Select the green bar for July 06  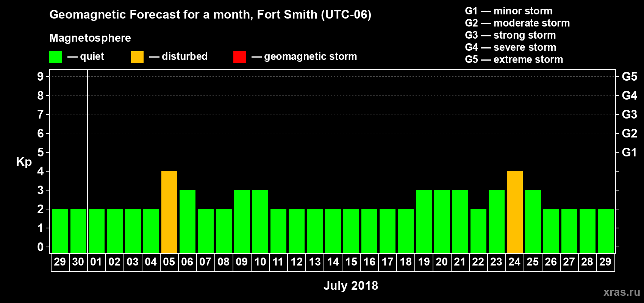(x=188, y=221)
